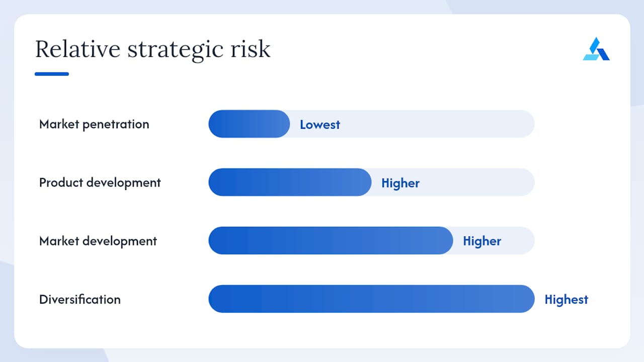Click the 'Highest' risk label
Viewport: 644px width, 362px height.
click(x=567, y=300)
